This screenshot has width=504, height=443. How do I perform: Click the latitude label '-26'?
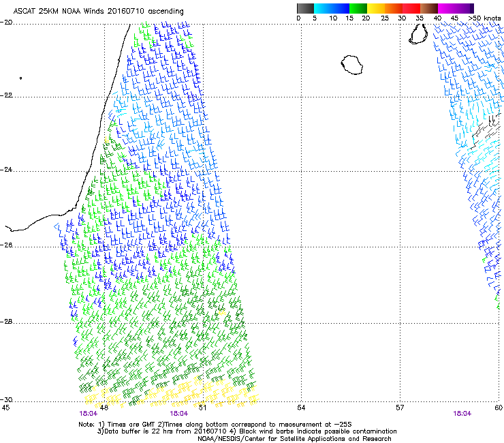pyautogui.click(x=6, y=245)
